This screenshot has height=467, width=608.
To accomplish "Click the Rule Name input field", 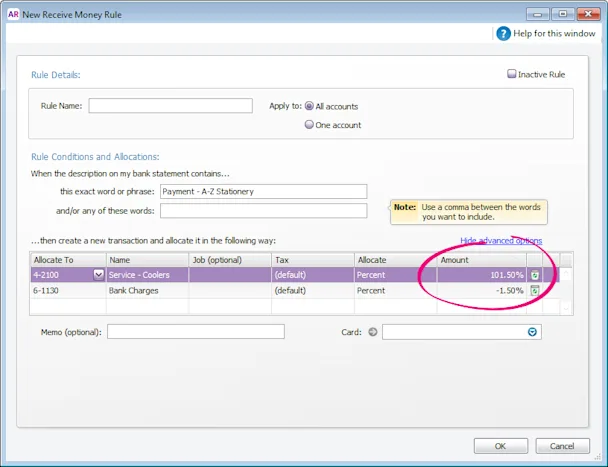I will (171, 106).
